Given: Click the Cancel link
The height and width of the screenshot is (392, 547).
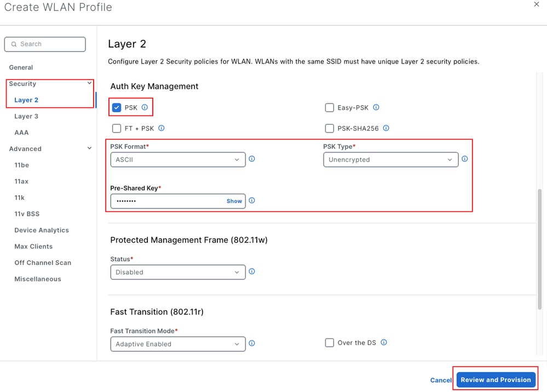Looking at the screenshot, I should [x=441, y=380].
